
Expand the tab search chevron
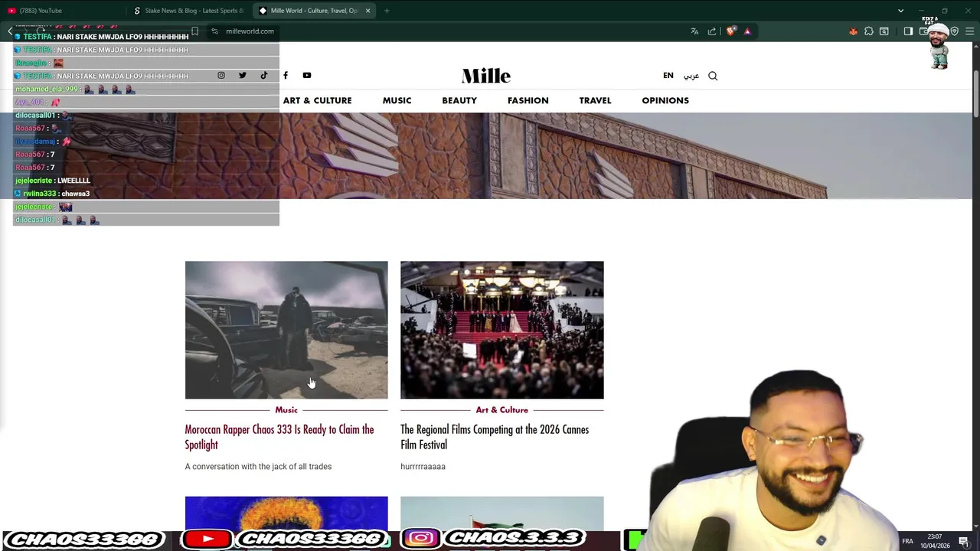(900, 11)
